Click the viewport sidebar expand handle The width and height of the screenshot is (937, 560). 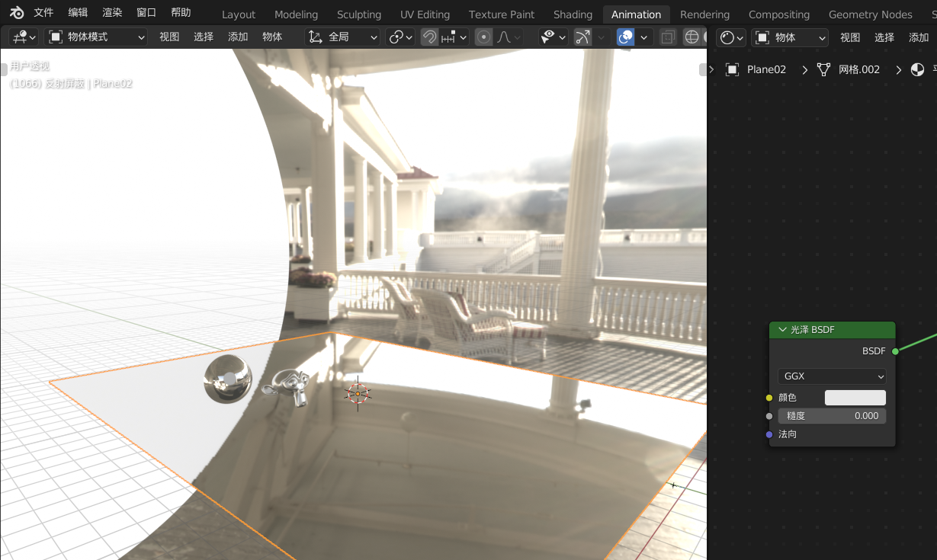pyautogui.click(x=703, y=69)
